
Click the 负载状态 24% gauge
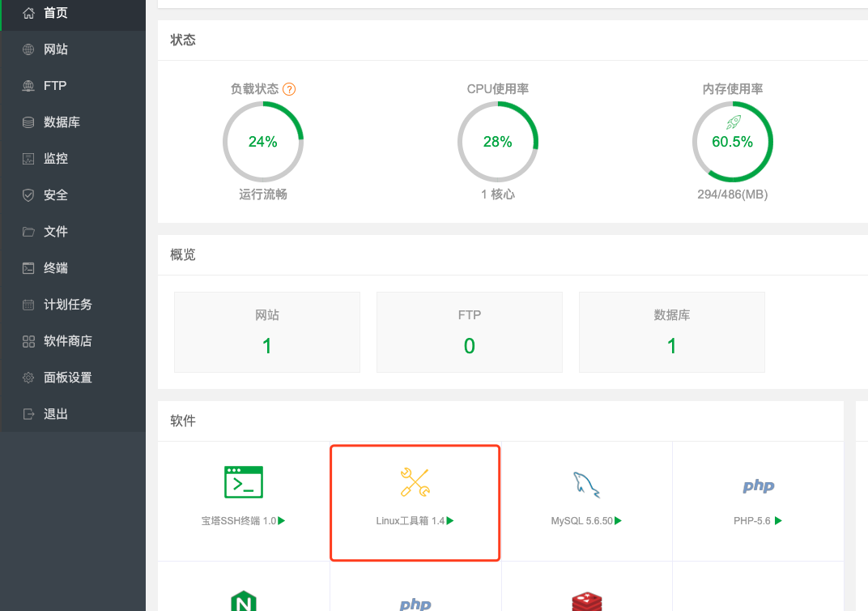pos(263,142)
